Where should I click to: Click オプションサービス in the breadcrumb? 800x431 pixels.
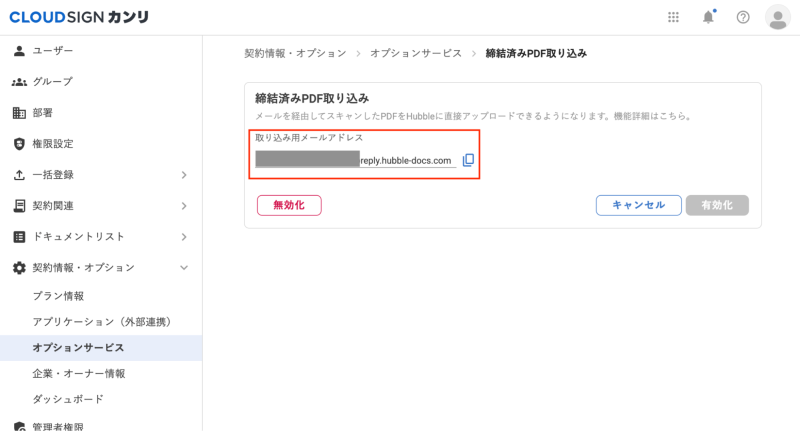(416, 52)
